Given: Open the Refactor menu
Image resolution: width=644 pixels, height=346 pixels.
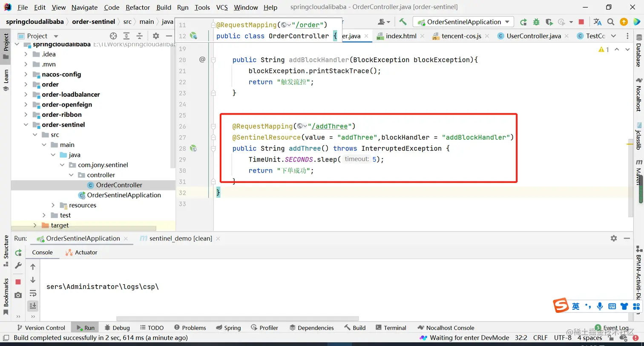Looking at the screenshot, I should tap(138, 7).
